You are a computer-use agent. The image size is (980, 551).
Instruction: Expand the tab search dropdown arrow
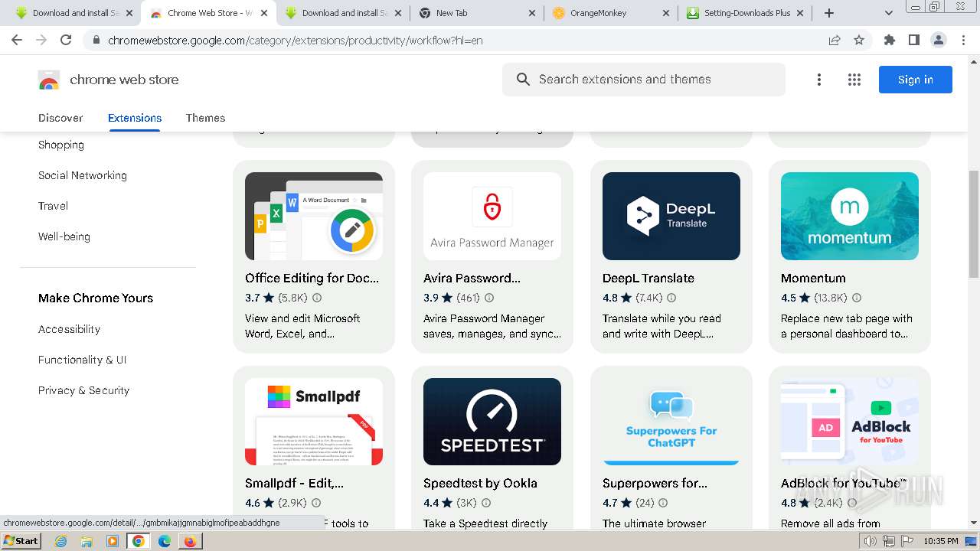click(x=889, y=13)
